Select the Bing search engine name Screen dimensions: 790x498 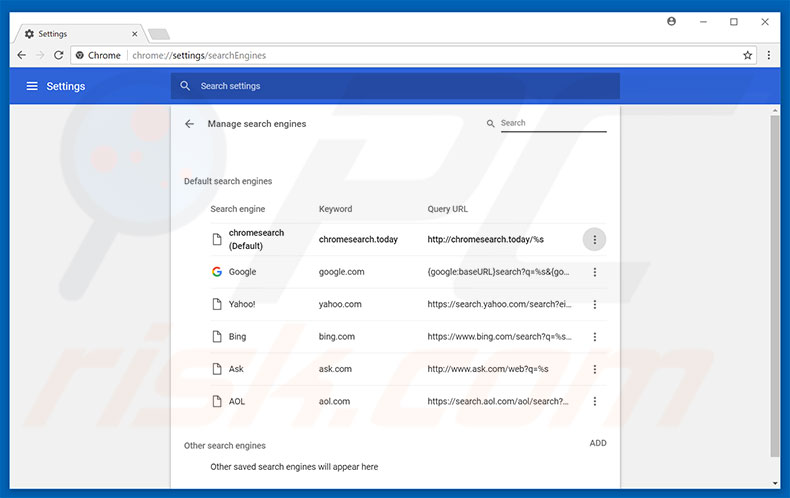(x=237, y=337)
